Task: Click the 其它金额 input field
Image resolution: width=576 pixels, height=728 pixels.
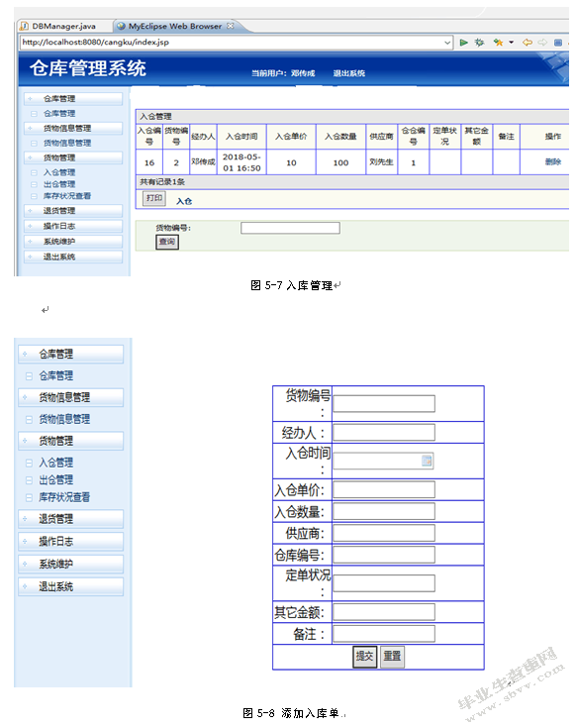Action: point(384,612)
